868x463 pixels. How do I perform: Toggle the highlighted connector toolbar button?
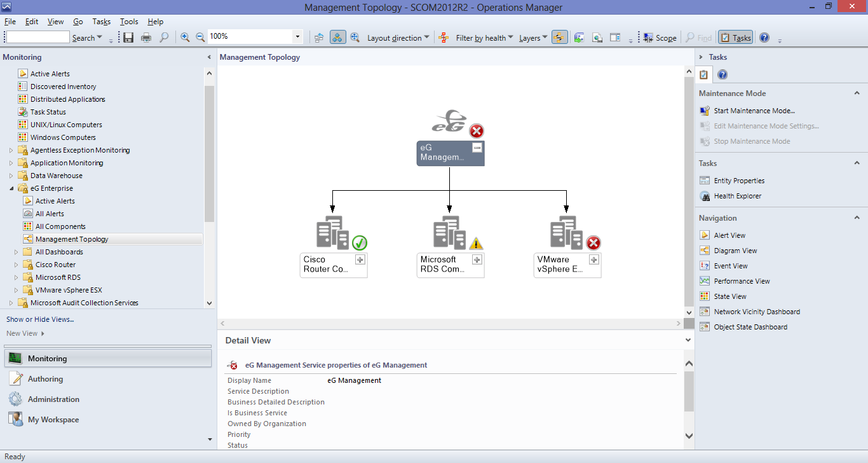[x=560, y=38]
